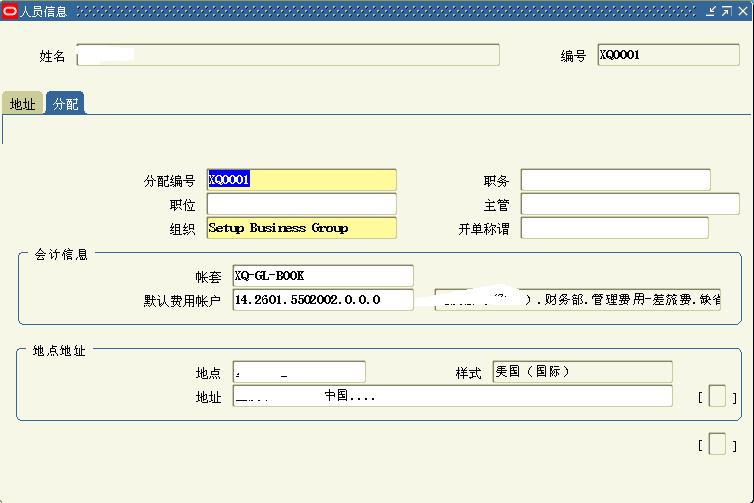The width and height of the screenshot is (754, 503).
Task: Focus the 分配编号 field
Action: tap(301, 180)
